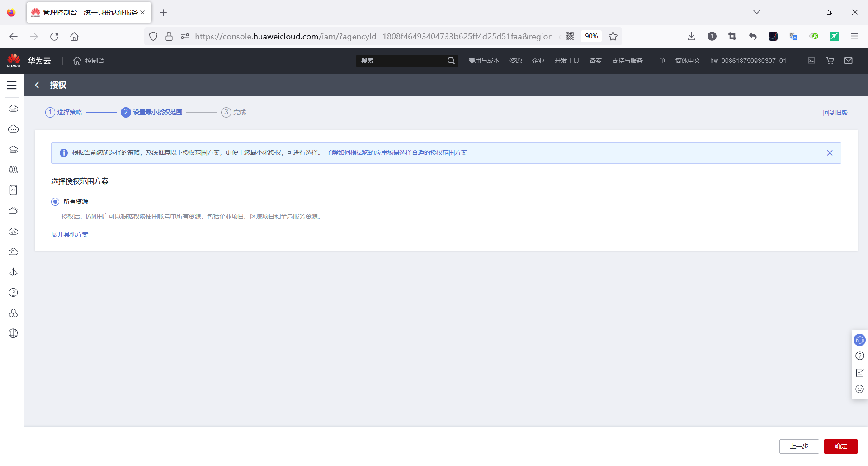Click the IP circle icon in sidebar
This screenshot has height=466, width=868.
click(14, 293)
